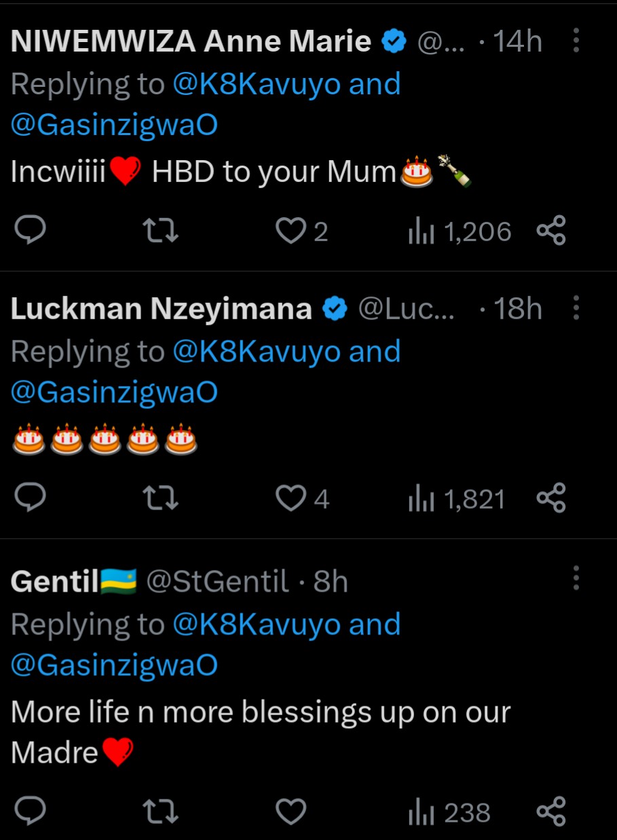Image resolution: width=617 pixels, height=840 pixels.
Task: Like Gentil's "our Madre" tweet
Action: click(x=291, y=812)
